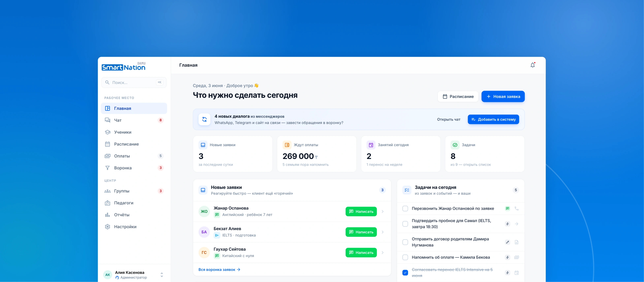Open Отчёты in sidebar
Screen dimensions: 644x282
point(134,215)
